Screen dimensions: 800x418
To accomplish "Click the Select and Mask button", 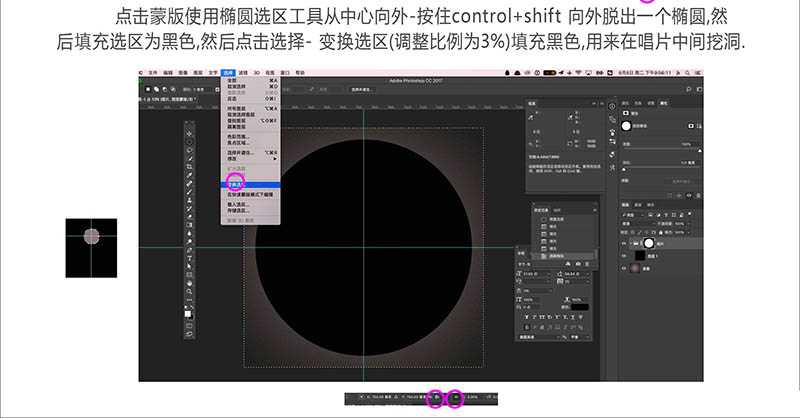I will [361, 89].
